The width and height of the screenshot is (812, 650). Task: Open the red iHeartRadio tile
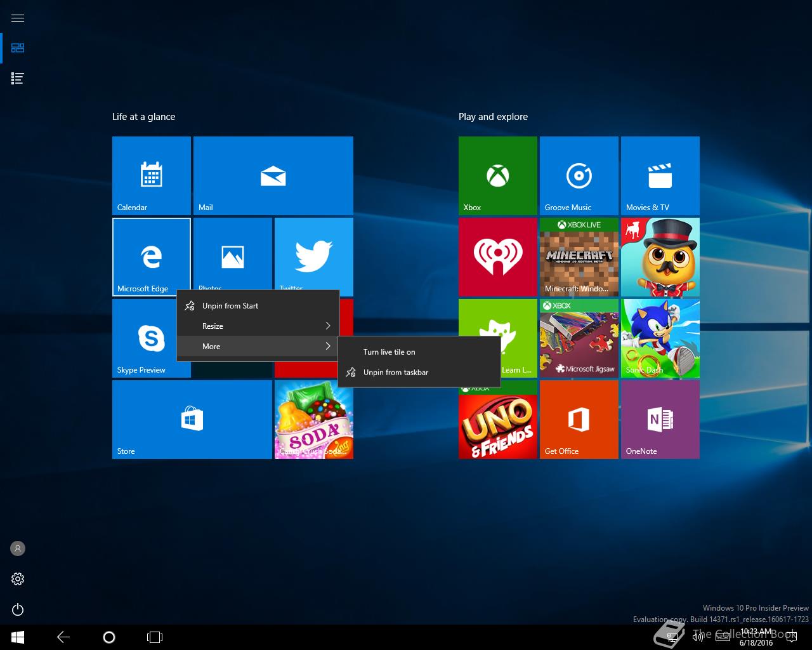(x=498, y=257)
